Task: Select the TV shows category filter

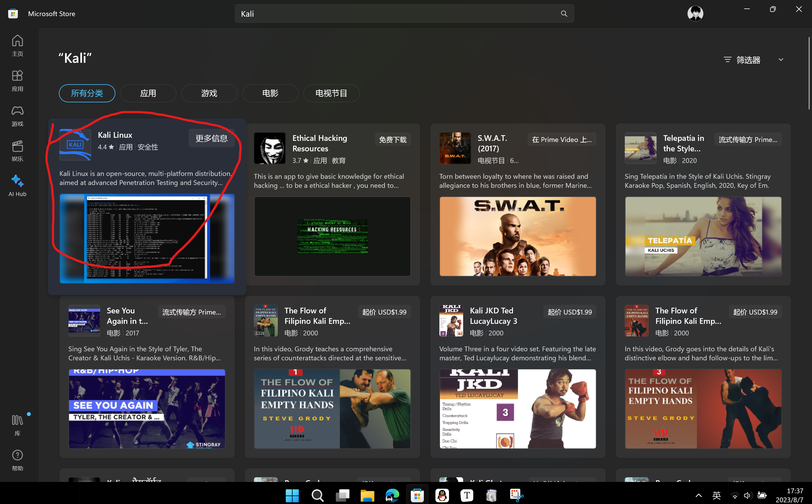Action: pos(331,93)
